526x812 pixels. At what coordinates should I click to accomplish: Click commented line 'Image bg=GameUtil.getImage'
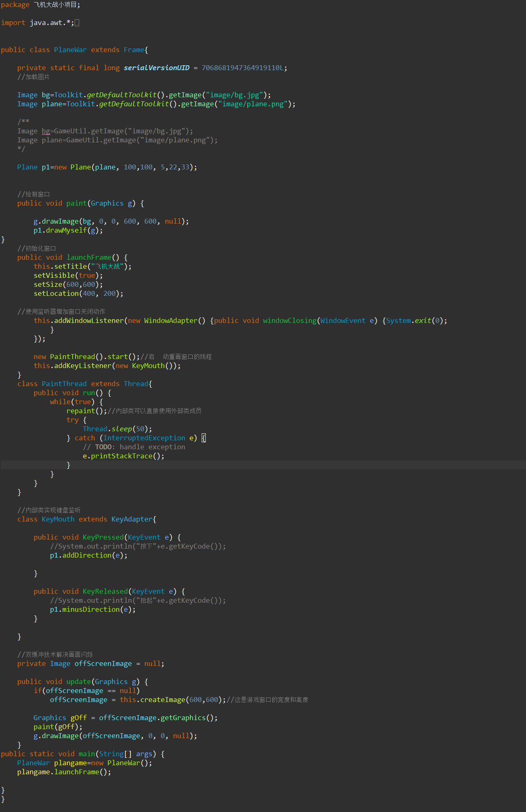click(105, 131)
